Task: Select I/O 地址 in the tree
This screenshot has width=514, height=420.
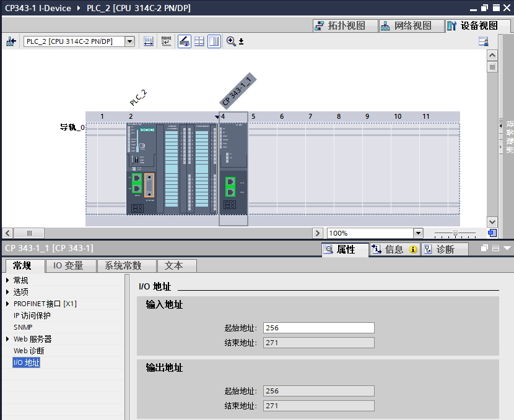Action: [26, 362]
